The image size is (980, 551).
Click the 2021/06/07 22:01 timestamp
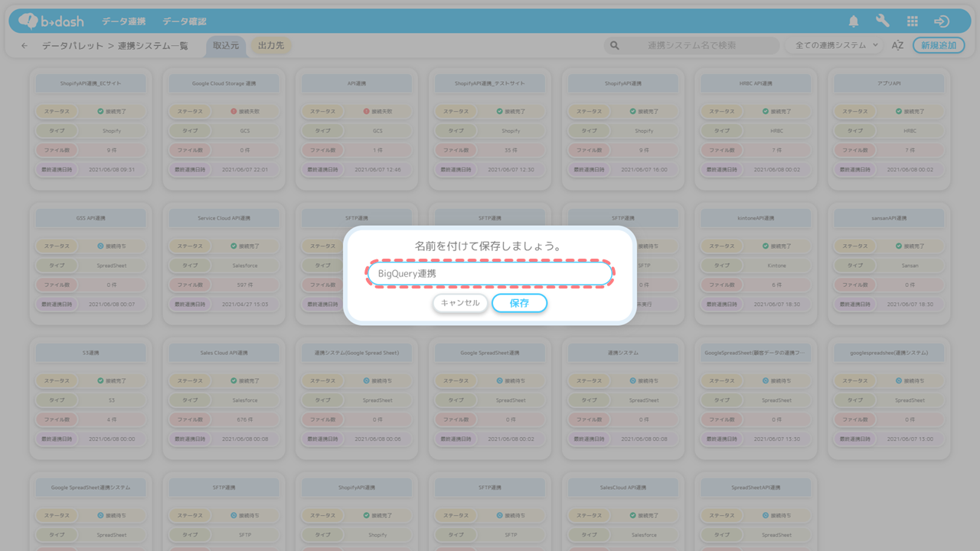245,169
